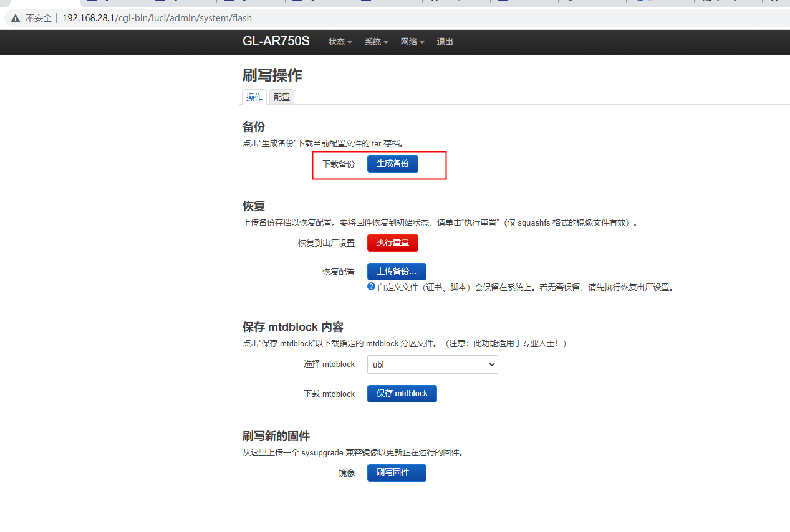The width and height of the screenshot is (790, 532).
Task: Open the mtdblock selection dropdown showing ubi
Action: (x=432, y=364)
